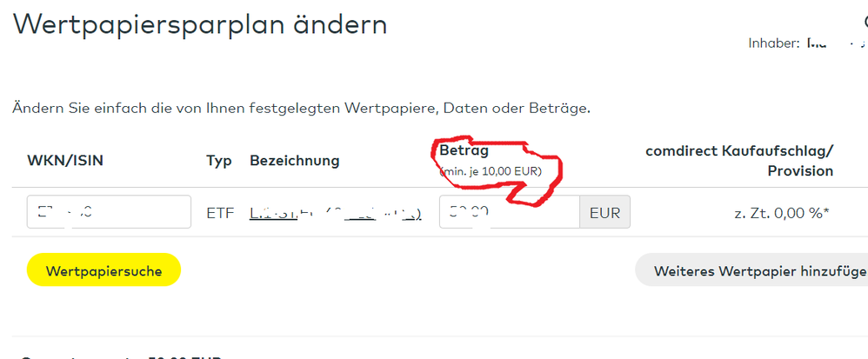Focus the Betrag amount input field
This screenshot has width=868, height=359.
509,212
